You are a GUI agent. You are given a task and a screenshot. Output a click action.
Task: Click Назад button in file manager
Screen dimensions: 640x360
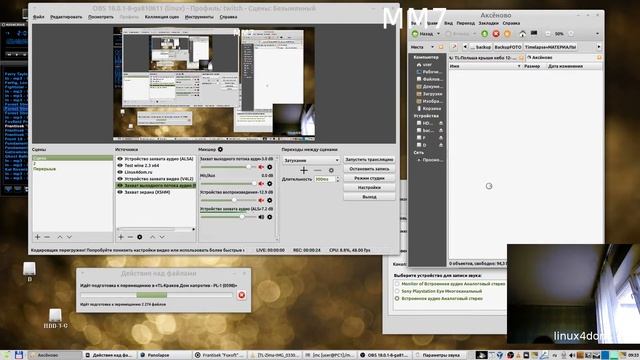[423, 34]
